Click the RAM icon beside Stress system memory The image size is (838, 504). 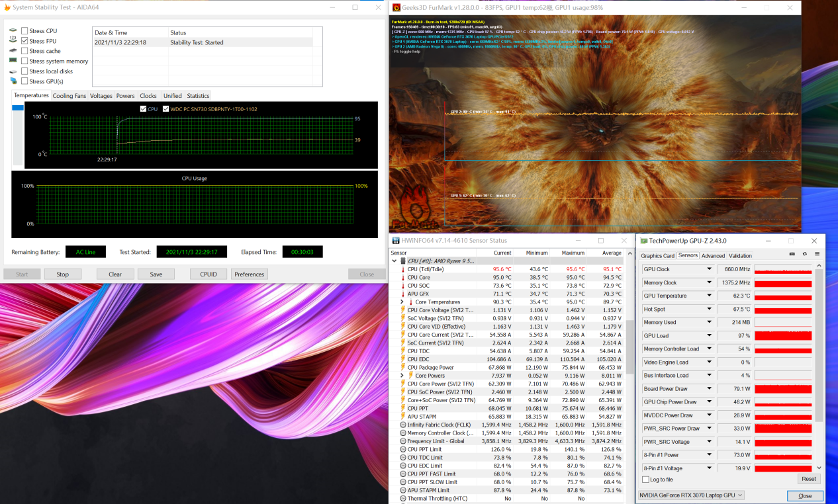13,61
